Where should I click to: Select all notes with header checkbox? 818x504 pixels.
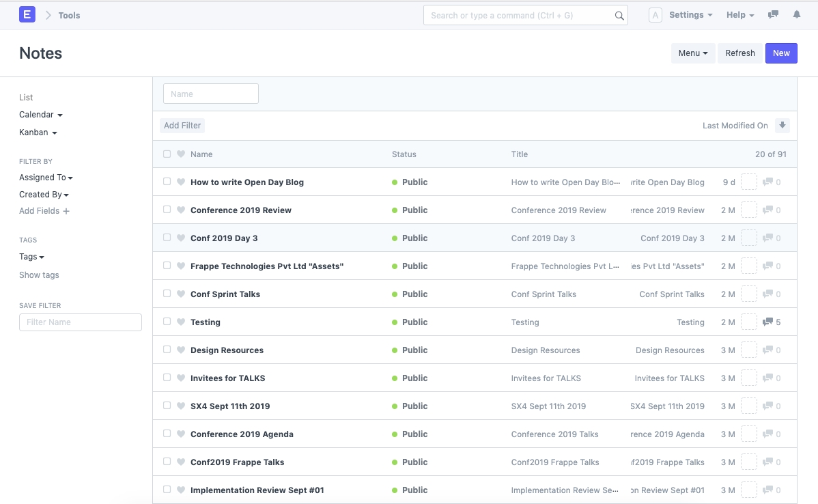[167, 154]
